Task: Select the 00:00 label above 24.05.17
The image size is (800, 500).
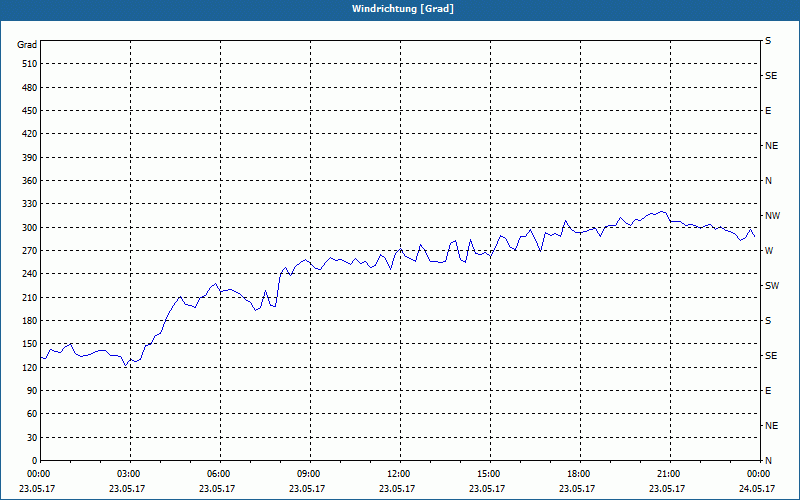Action: click(x=758, y=474)
